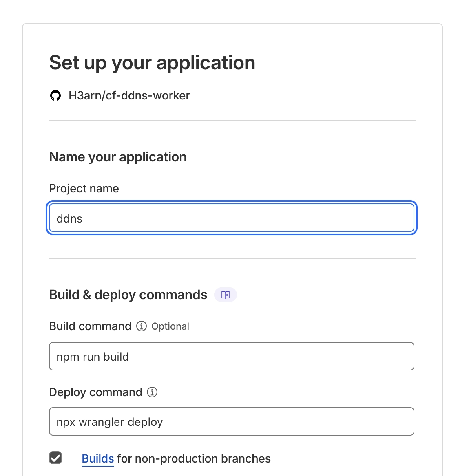
Task: Click the Deploy command info icon
Action: coord(152,392)
